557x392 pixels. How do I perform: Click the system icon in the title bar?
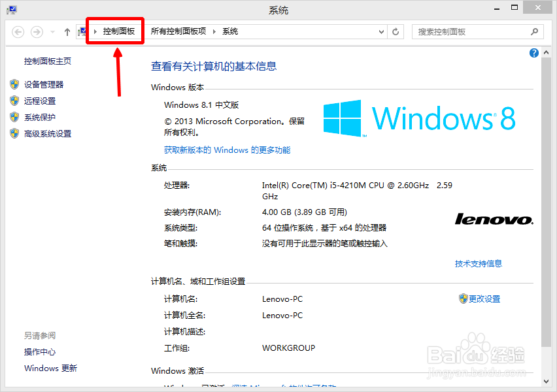point(12,10)
